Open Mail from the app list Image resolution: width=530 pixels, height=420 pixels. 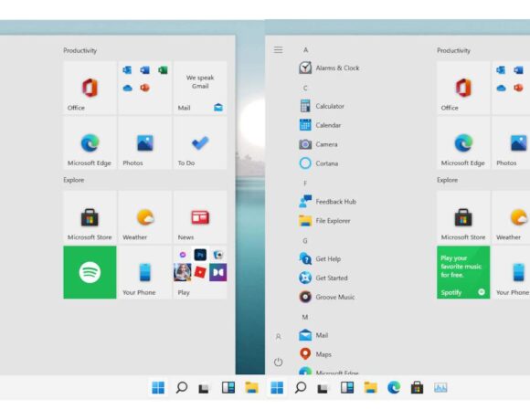[313, 335]
